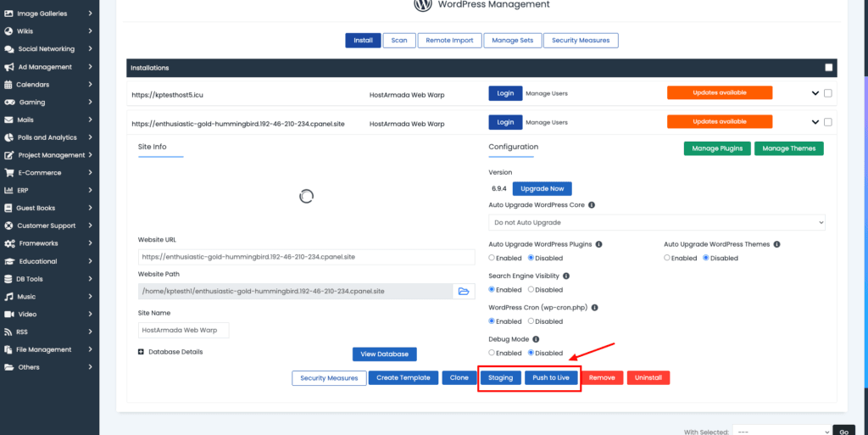Click the Site Name input field
The height and width of the screenshot is (435, 868).
183,330
